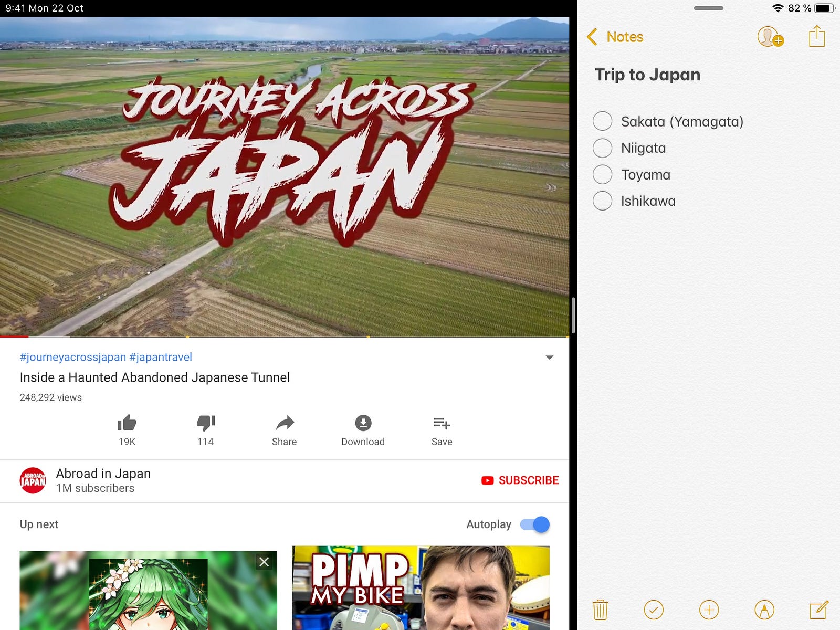Save the video to a playlist
The width and height of the screenshot is (840, 630).
coord(442,423)
